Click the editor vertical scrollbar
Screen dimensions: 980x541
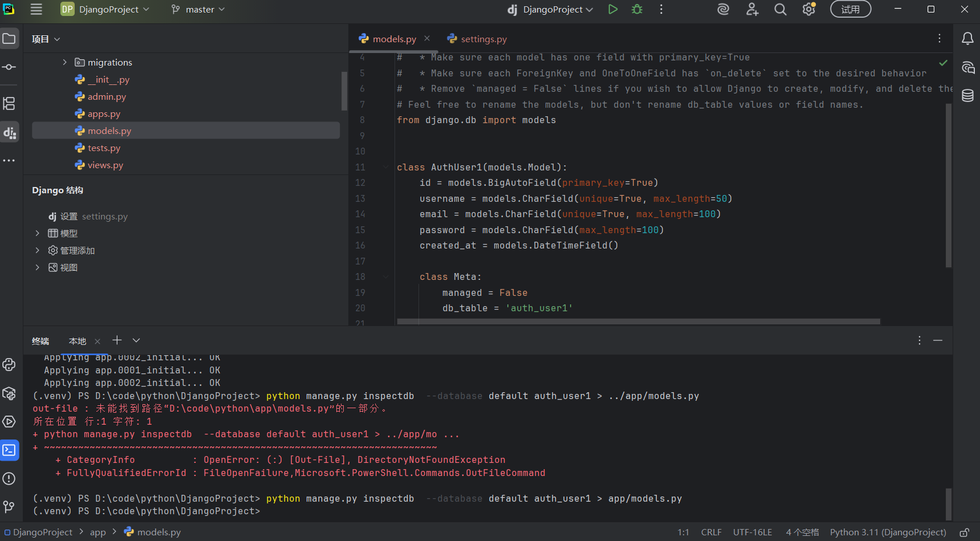(949, 185)
